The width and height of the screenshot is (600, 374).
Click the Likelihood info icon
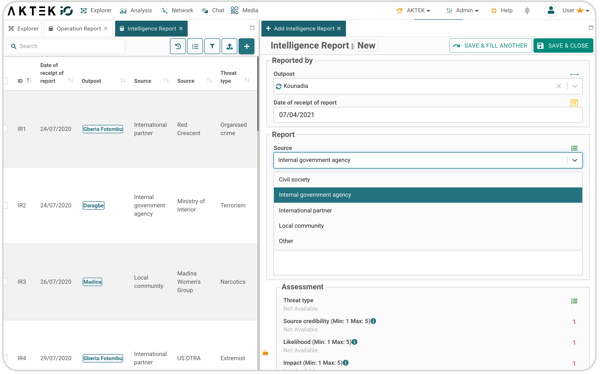355,342
